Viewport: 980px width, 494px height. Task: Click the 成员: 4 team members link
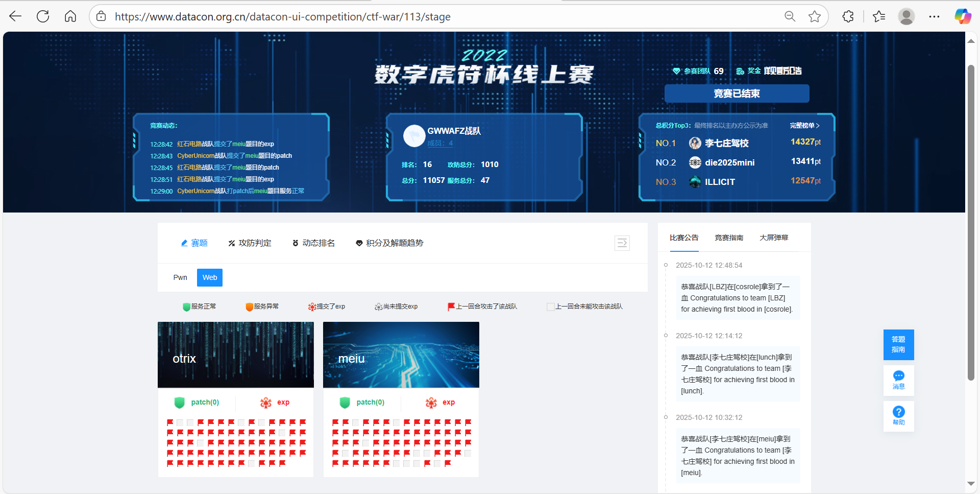(x=440, y=144)
